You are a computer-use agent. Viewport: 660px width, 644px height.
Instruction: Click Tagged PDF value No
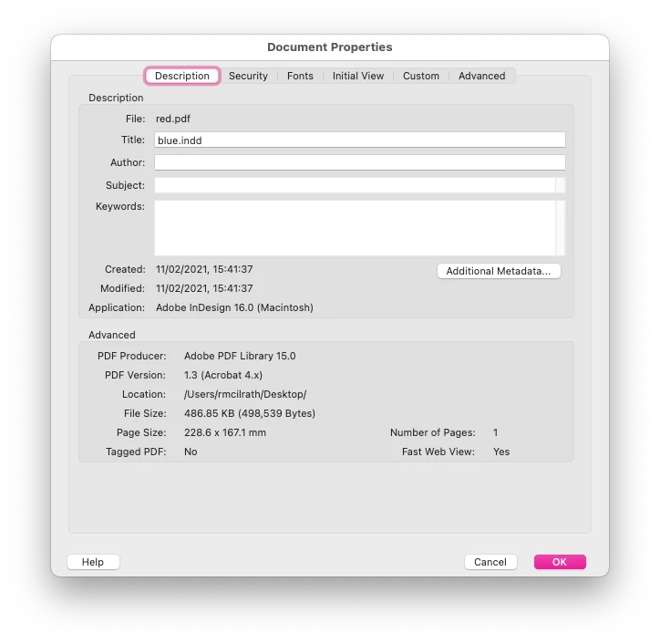coord(191,452)
